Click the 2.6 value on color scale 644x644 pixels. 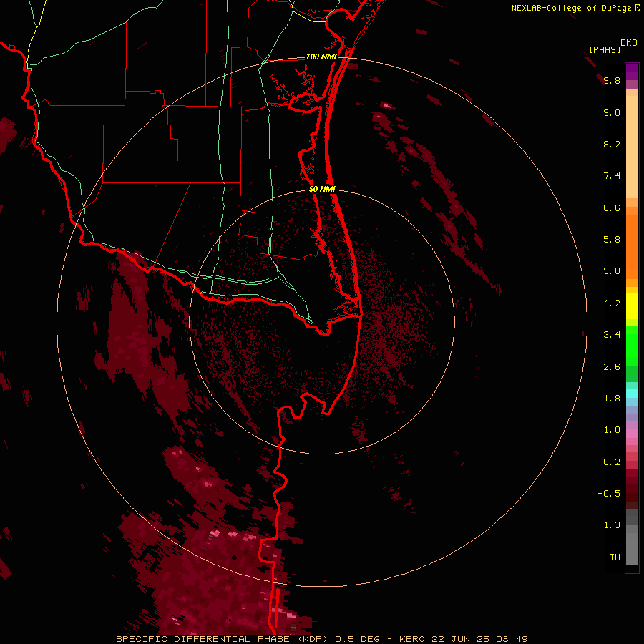612,367
